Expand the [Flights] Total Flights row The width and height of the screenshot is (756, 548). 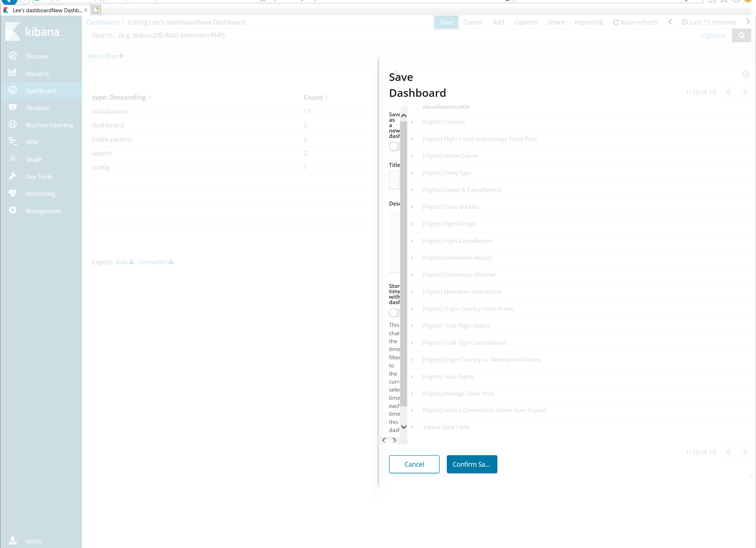coord(412,377)
